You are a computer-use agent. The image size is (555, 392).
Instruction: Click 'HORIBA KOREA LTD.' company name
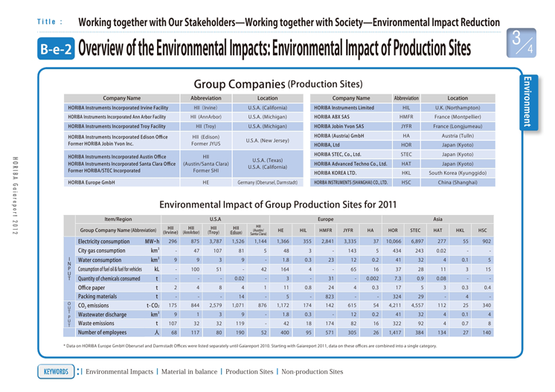pyautogui.click(x=336, y=173)
